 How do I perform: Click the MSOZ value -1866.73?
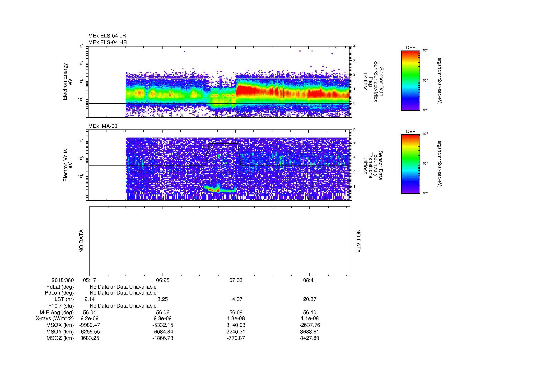tap(163, 338)
